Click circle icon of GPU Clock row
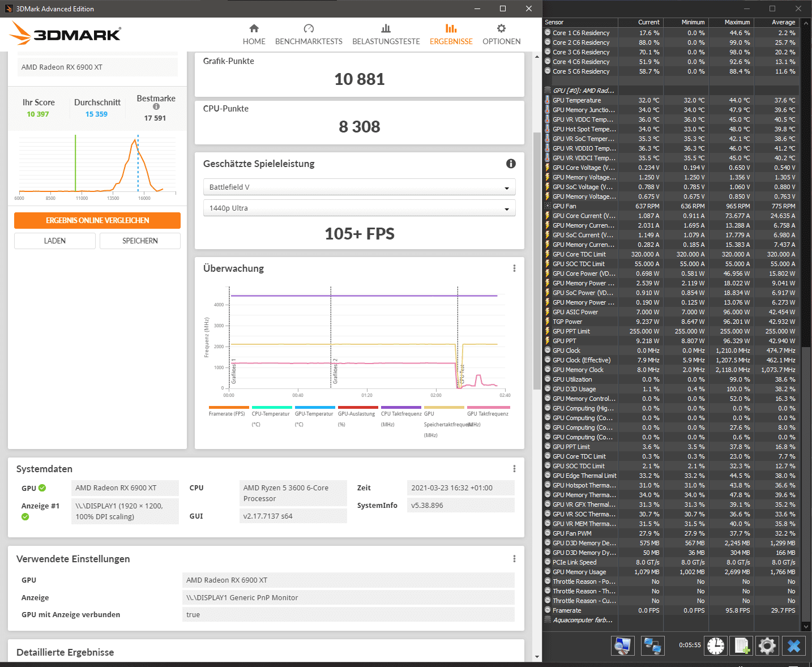This screenshot has width=812, height=667. [x=548, y=350]
